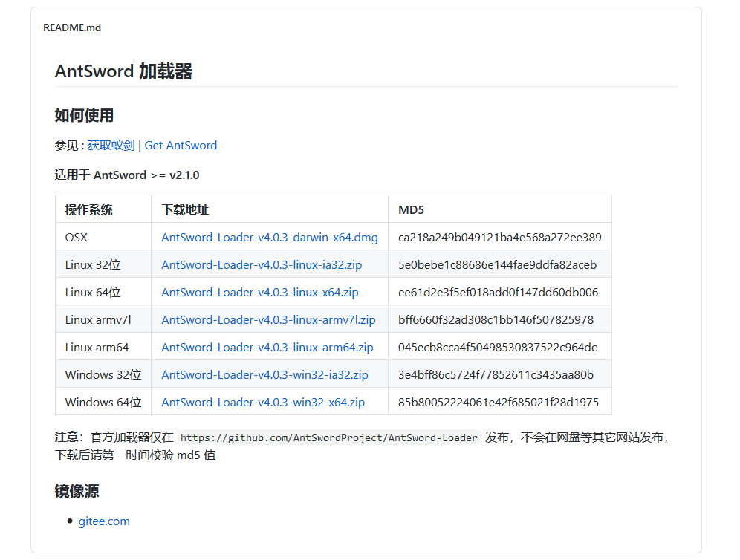The width and height of the screenshot is (740, 560).
Task: Click the 镜像源 heading
Action: point(77,491)
